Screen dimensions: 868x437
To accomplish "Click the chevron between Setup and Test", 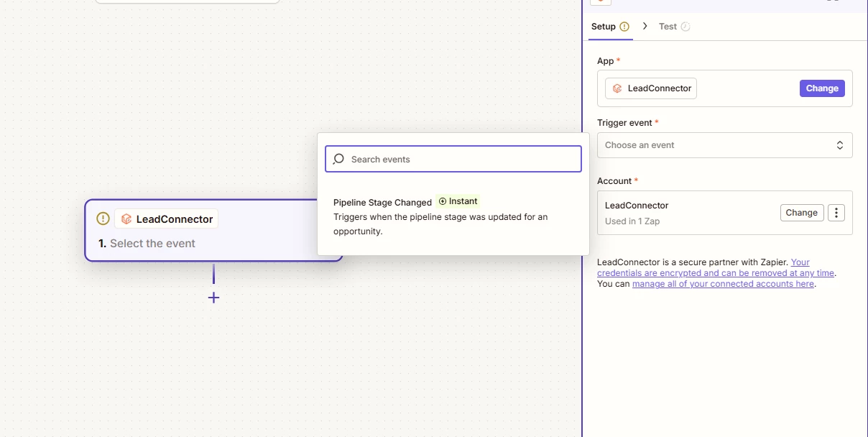I will [645, 26].
